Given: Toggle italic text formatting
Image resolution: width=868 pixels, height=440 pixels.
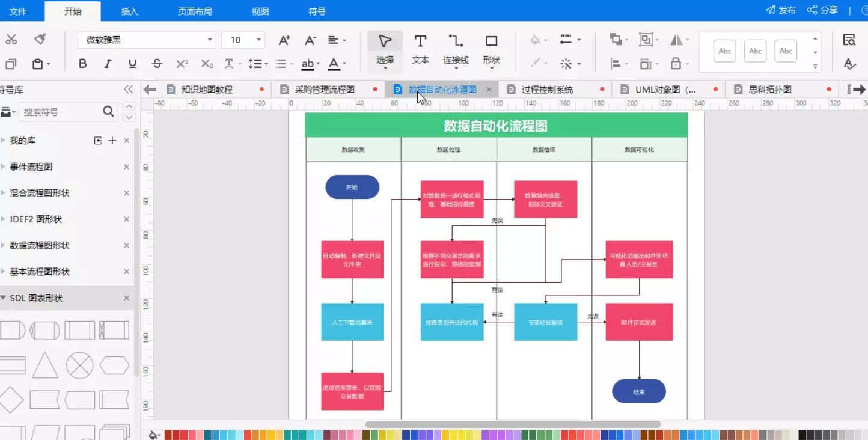Looking at the screenshot, I should tap(108, 64).
